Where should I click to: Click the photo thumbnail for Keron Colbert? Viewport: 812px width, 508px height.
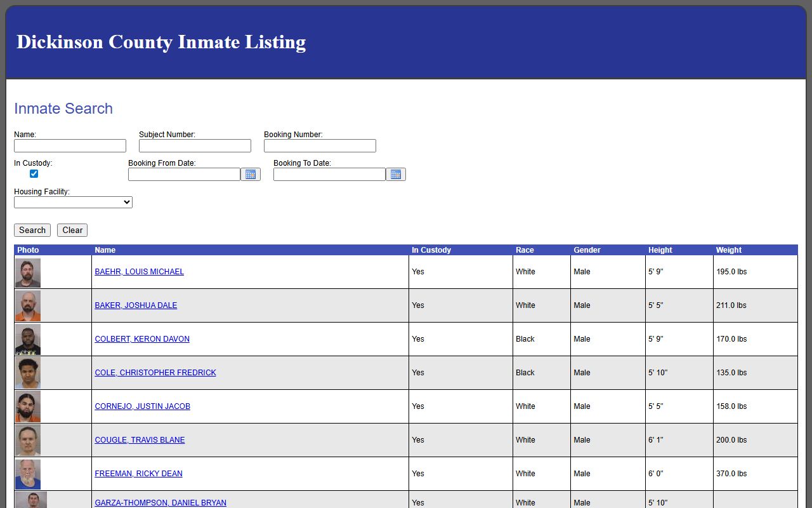click(28, 340)
